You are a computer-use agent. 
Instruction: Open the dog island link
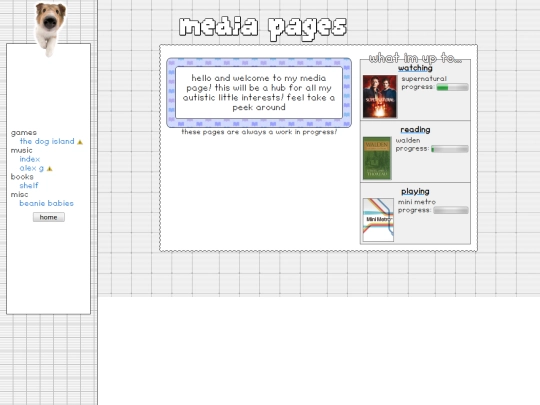click(x=47, y=141)
